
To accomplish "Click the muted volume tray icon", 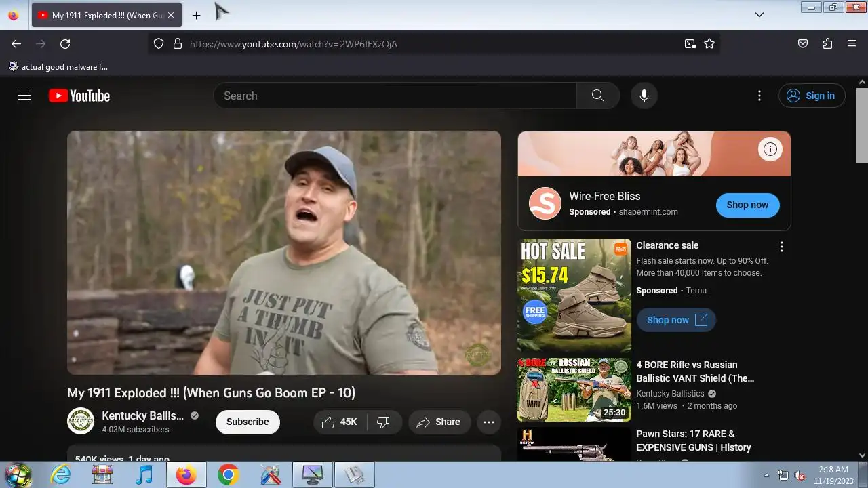I will click(x=800, y=475).
